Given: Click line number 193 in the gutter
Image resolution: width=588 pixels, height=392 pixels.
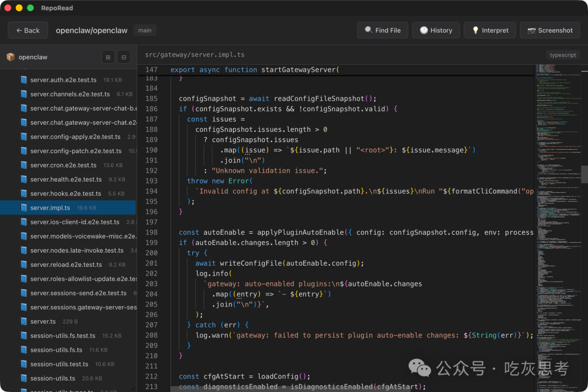Looking at the screenshot, I should [x=151, y=181].
